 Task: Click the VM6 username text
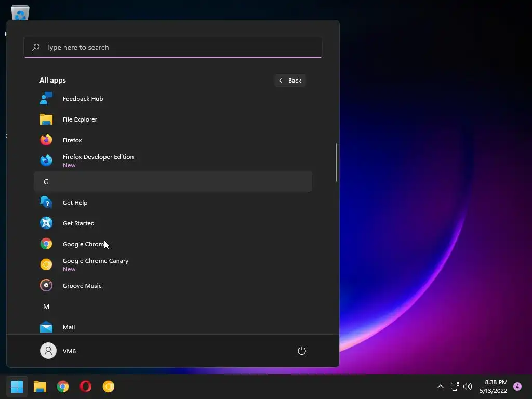pyautogui.click(x=69, y=351)
